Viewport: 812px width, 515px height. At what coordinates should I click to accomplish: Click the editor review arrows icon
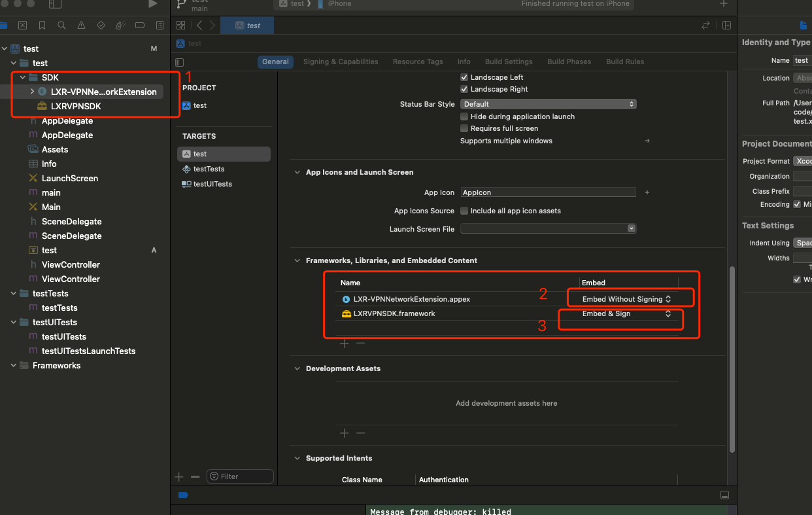point(705,26)
